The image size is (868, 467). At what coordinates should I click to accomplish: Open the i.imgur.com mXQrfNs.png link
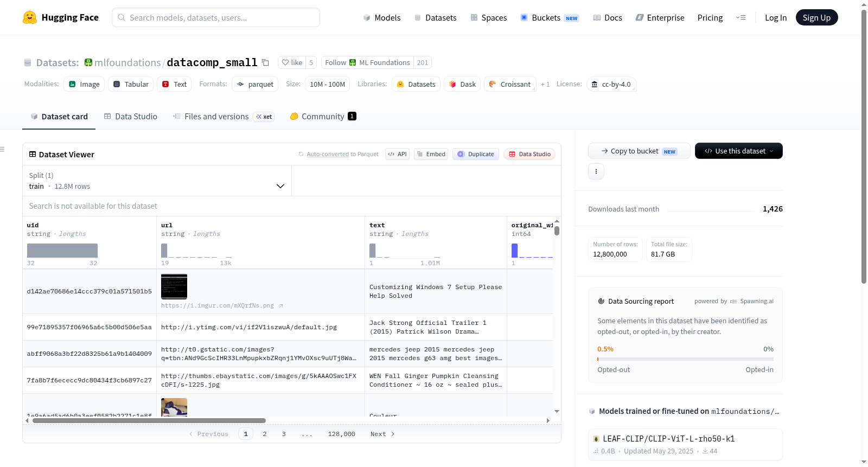(222, 306)
